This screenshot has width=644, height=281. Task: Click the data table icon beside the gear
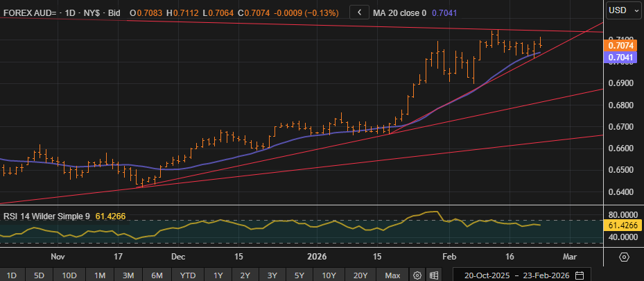(433, 275)
